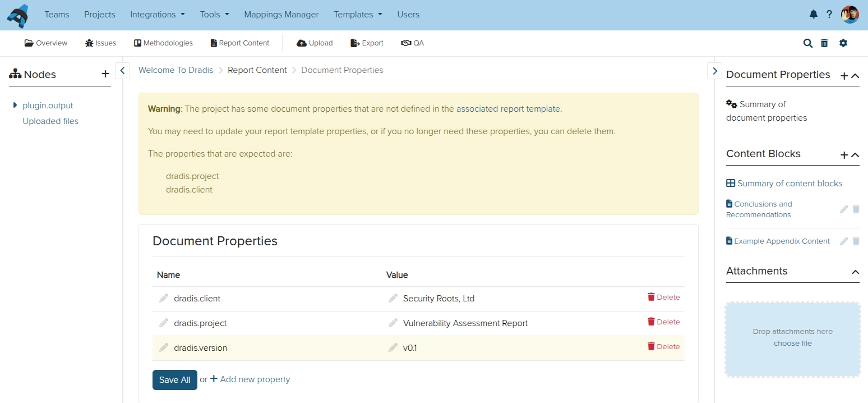Image resolution: width=868 pixels, height=403 pixels.
Task: Delete the dradis.project property
Action: coord(664,322)
